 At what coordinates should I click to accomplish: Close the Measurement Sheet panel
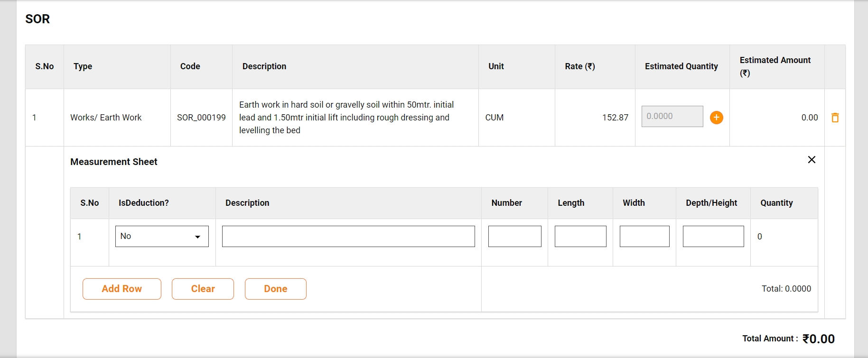tap(812, 160)
